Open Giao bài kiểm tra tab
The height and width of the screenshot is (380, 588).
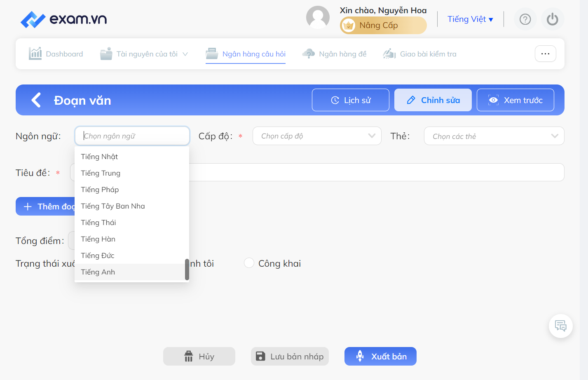pos(419,54)
